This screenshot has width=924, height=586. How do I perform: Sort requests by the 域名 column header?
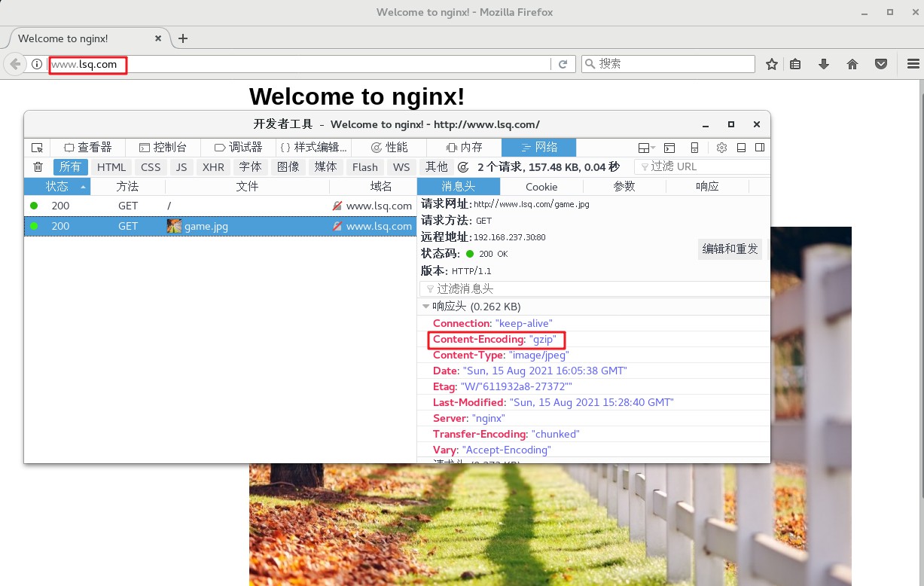pyautogui.click(x=374, y=187)
